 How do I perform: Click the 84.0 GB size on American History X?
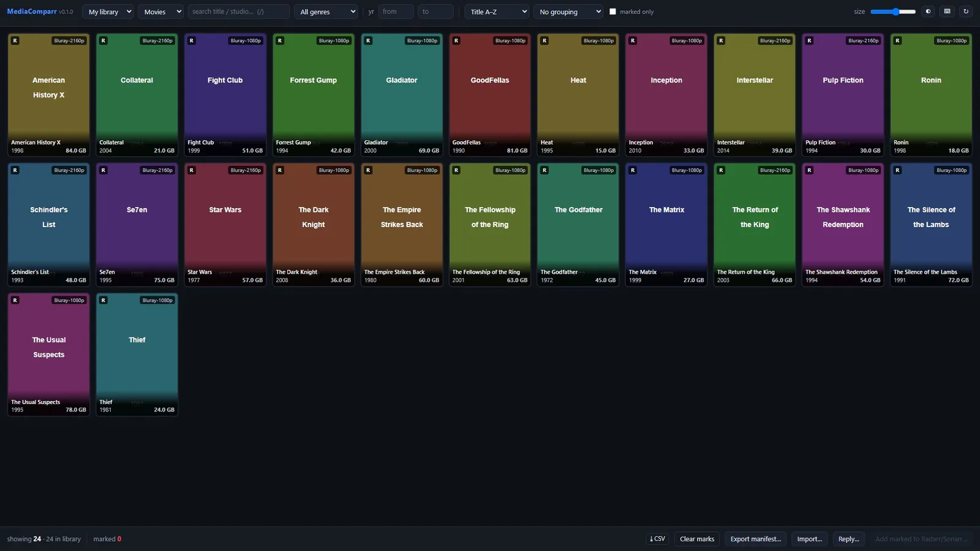tap(76, 151)
